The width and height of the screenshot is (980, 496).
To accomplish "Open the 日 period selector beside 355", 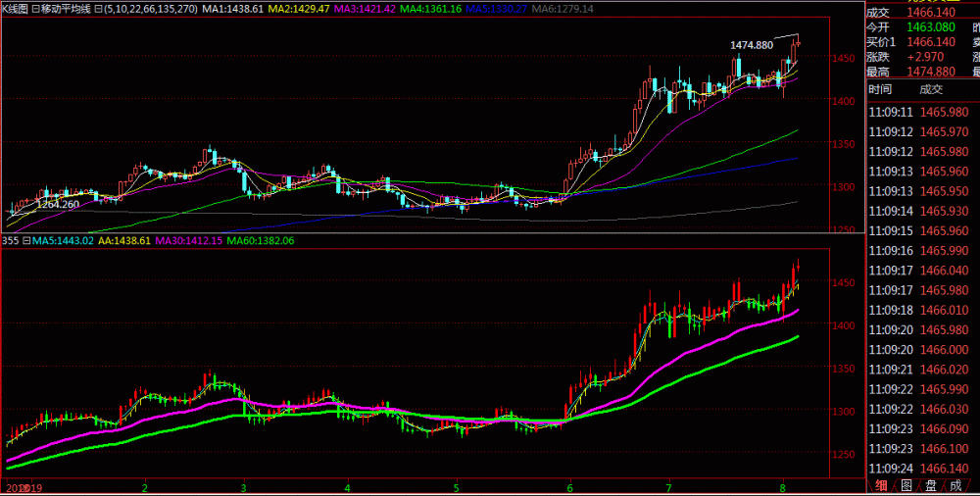I will coord(27,240).
